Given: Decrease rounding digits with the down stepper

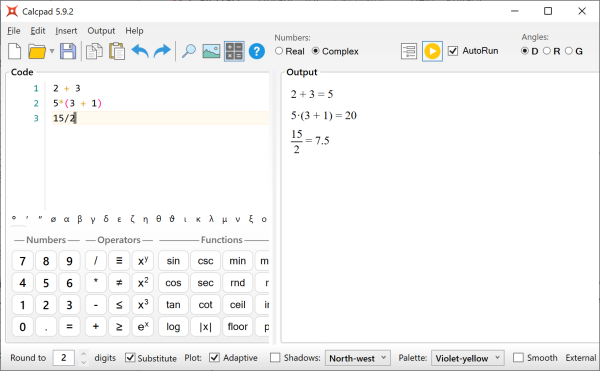Looking at the screenshot, I should (83, 362).
